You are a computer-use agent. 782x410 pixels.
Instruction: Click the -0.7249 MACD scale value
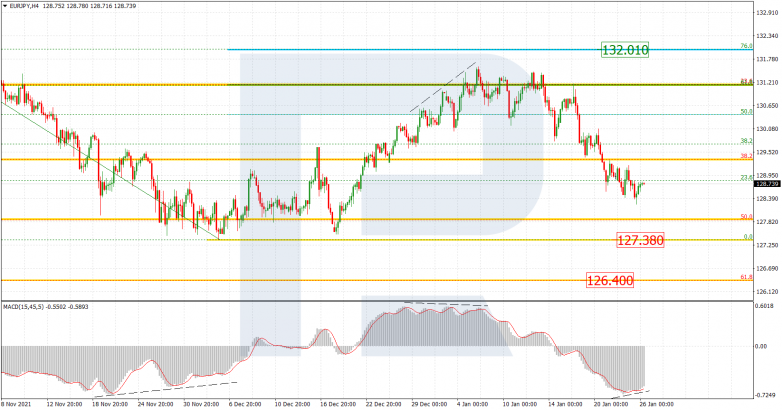[766, 395]
